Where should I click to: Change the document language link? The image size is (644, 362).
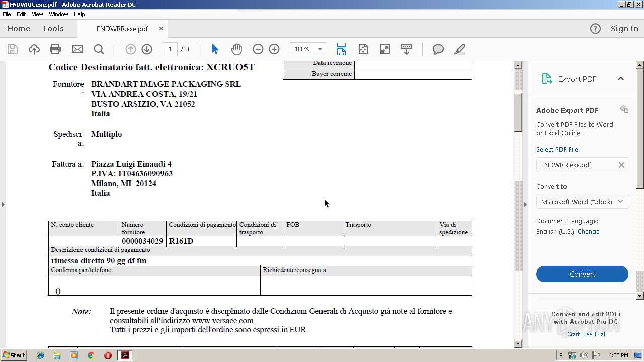[x=589, y=232]
